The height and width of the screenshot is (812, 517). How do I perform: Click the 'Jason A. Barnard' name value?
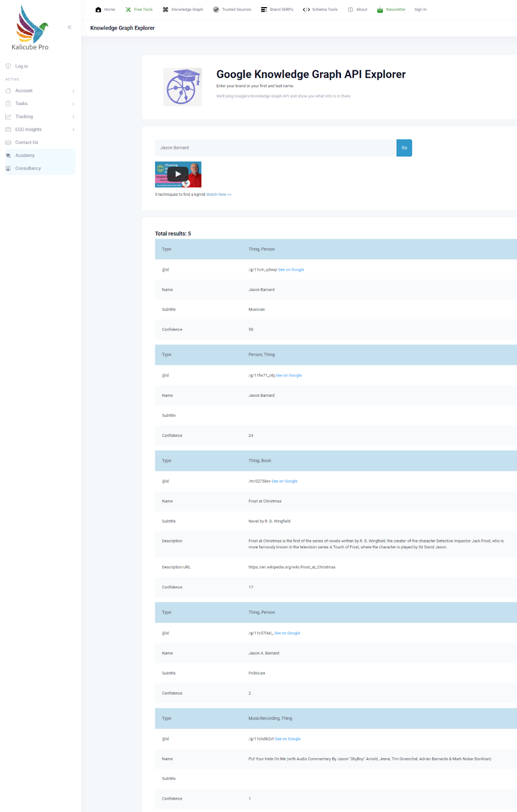pyautogui.click(x=264, y=653)
